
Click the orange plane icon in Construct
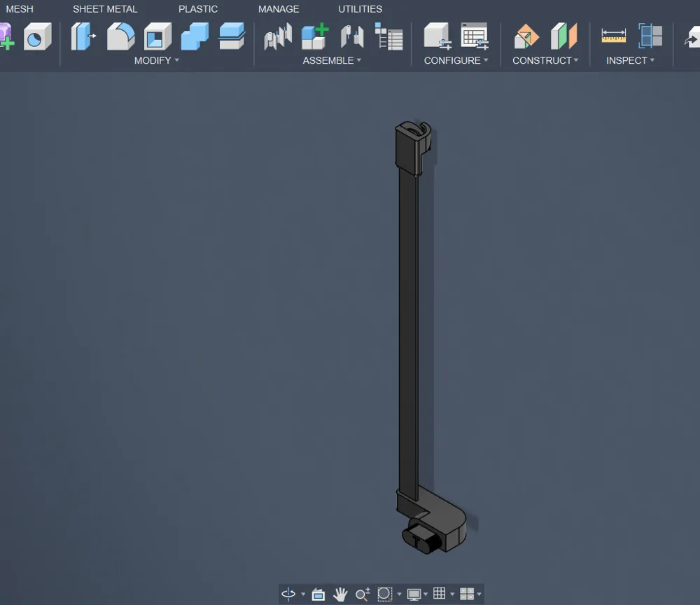coord(526,36)
